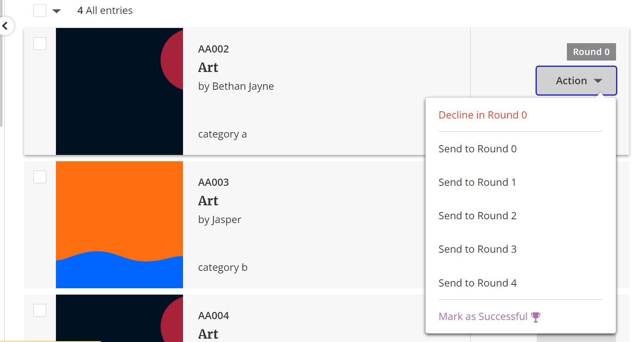Choose Decline in Round 0
The width and height of the screenshot is (644, 342).
pos(483,115)
